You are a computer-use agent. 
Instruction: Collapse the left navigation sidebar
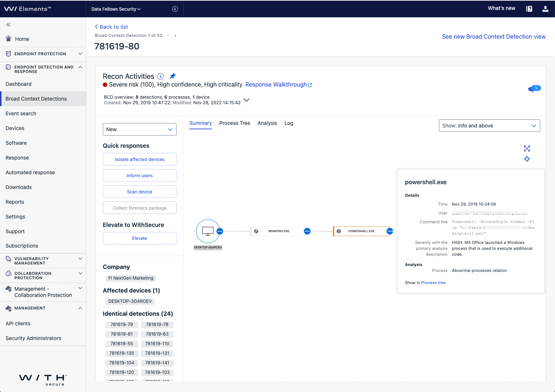coord(8,25)
